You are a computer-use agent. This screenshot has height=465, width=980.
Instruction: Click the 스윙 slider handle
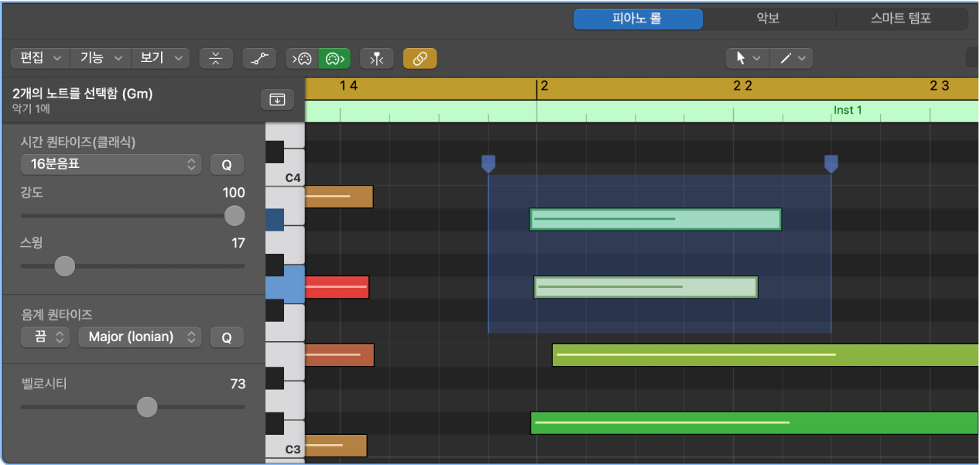click(x=65, y=266)
